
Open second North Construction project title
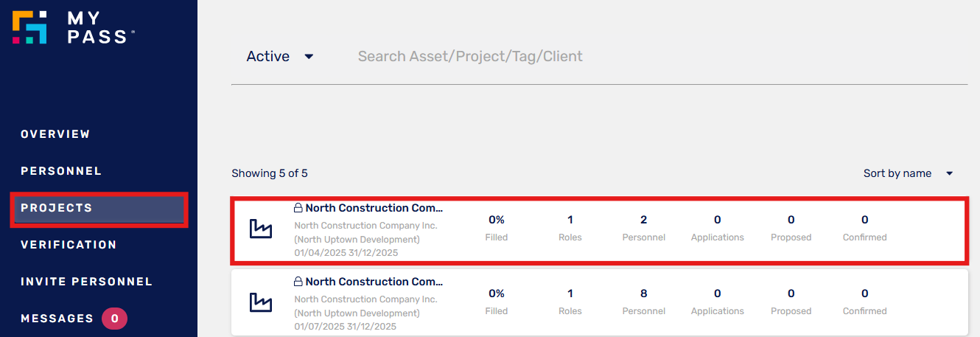374,282
